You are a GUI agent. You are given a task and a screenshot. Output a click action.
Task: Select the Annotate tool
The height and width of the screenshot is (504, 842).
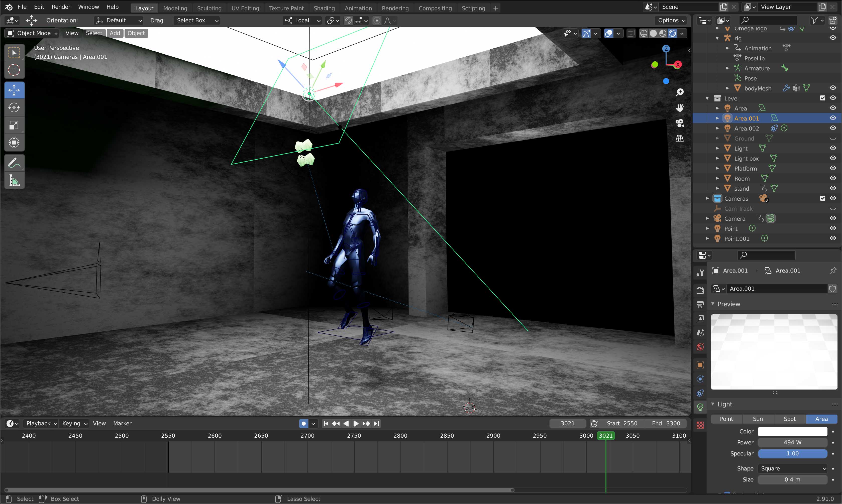click(x=14, y=163)
